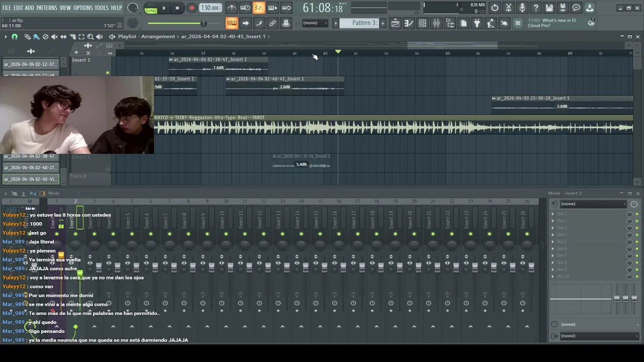This screenshot has width=644, height=362.
Task: Adjust the master volume knob
Action: click(x=133, y=8)
